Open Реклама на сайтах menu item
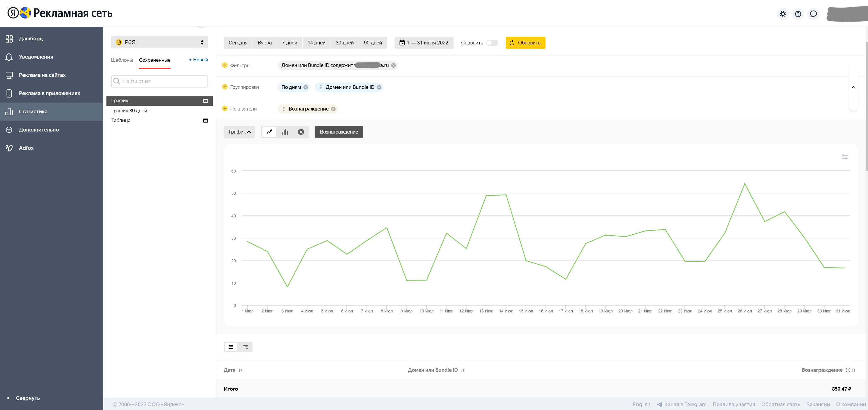This screenshot has width=868, height=410. point(42,75)
